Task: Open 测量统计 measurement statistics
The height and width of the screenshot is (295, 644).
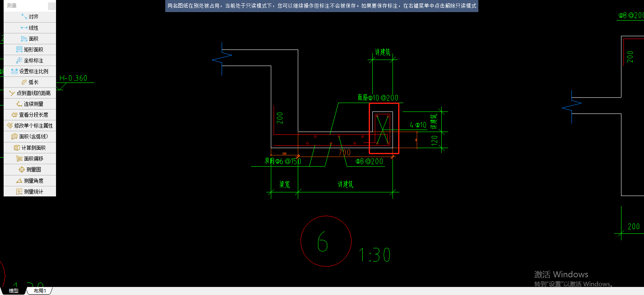Action: tap(30, 192)
